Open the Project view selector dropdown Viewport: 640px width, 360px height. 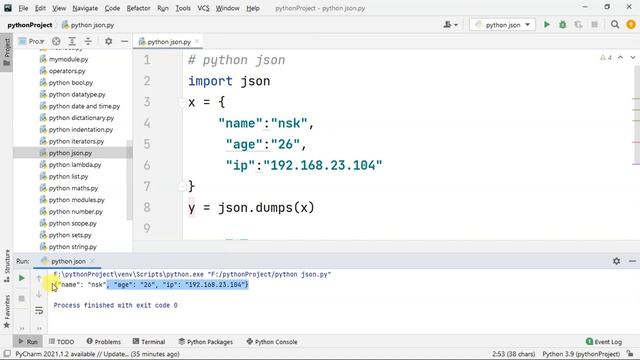click(31, 41)
